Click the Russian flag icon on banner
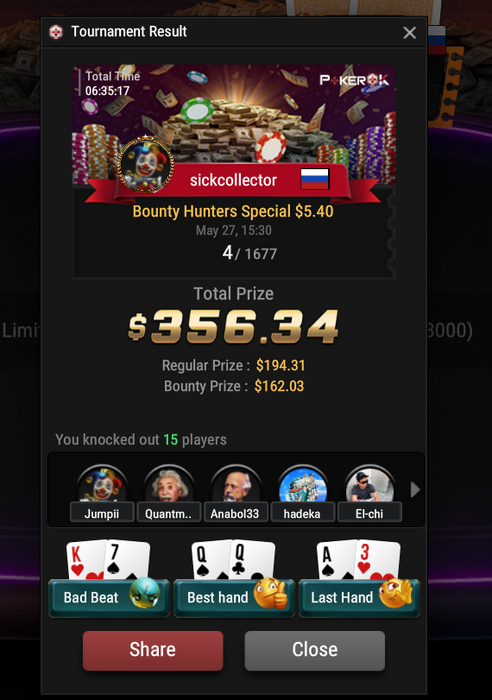492x700 pixels. (315, 179)
